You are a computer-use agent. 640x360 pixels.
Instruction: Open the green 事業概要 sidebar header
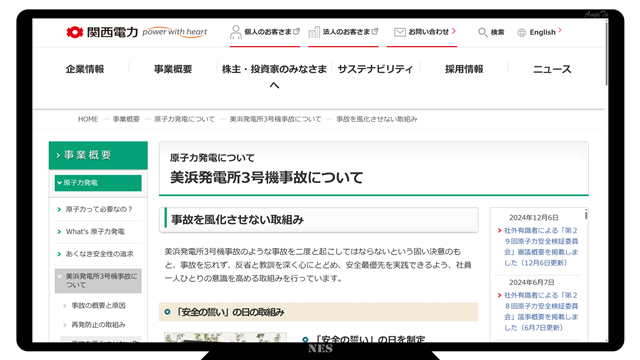pyautogui.click(x=98, y=155)
